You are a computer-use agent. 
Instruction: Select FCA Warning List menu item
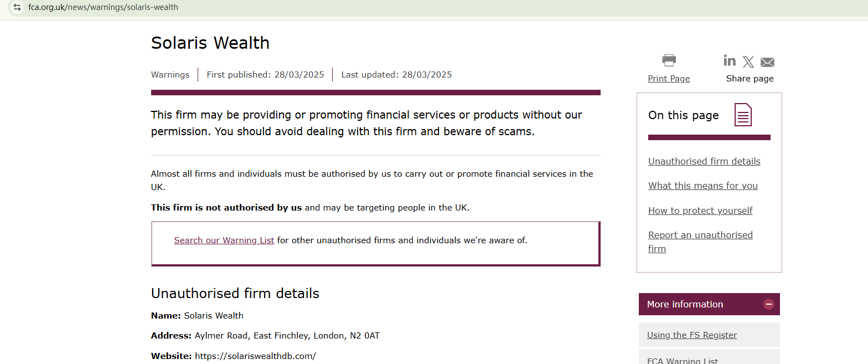pos(683,360)
